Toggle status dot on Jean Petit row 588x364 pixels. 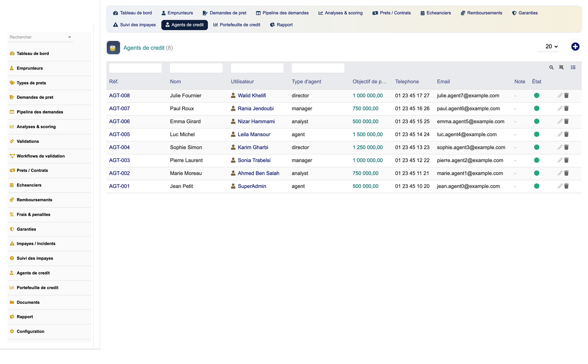(x=537, y=186)
